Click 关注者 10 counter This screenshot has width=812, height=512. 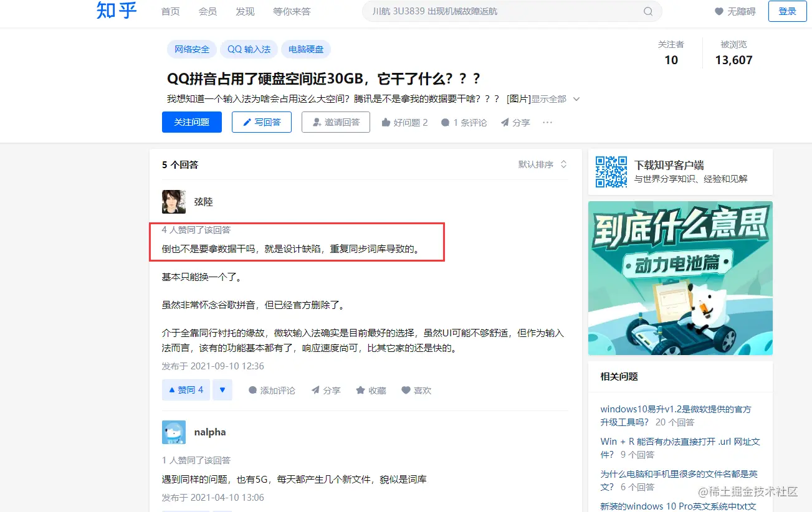671,53
